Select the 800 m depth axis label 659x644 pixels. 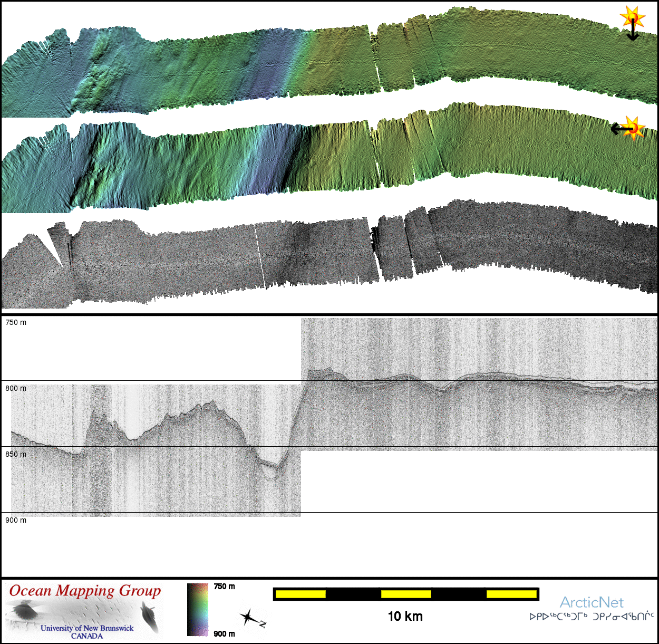(16, 388)
